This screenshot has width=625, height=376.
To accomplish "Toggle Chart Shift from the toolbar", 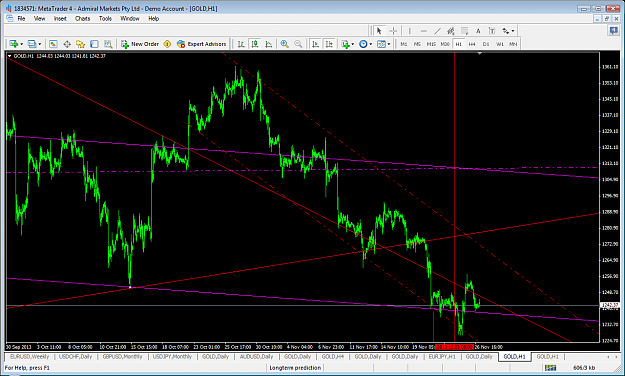I will [329, 44].
